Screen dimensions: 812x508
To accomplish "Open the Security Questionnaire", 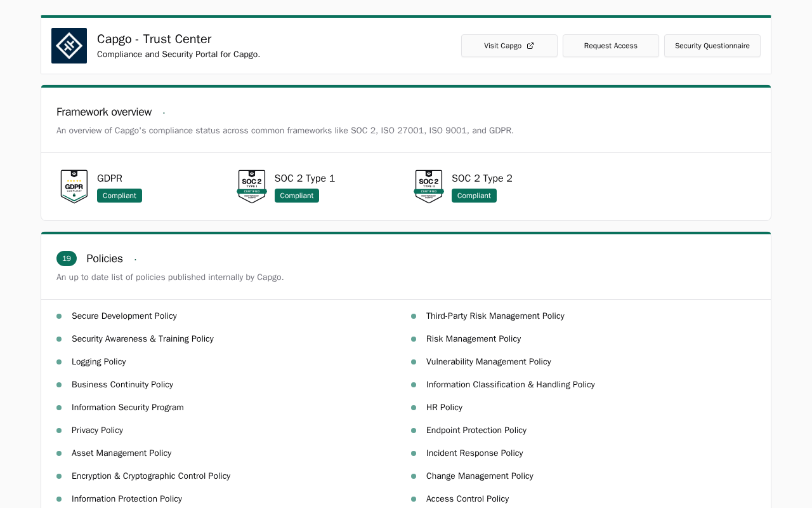I will [712, 46].
